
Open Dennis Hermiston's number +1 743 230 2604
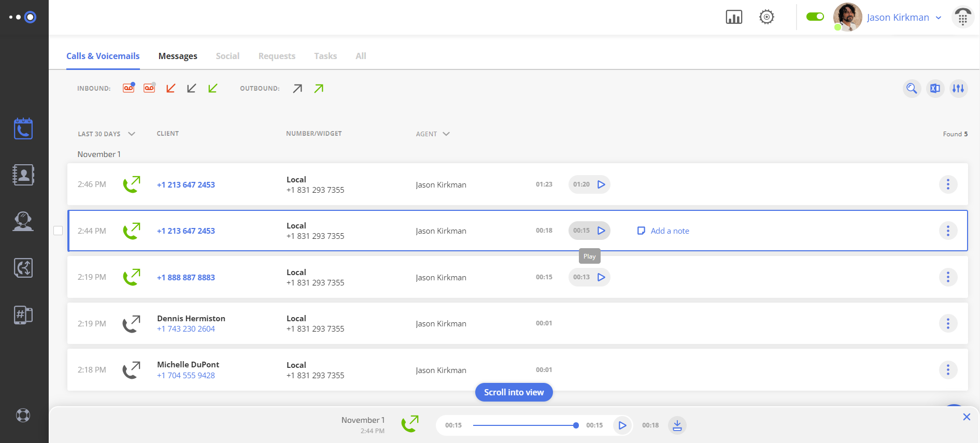tap(186, 329)
